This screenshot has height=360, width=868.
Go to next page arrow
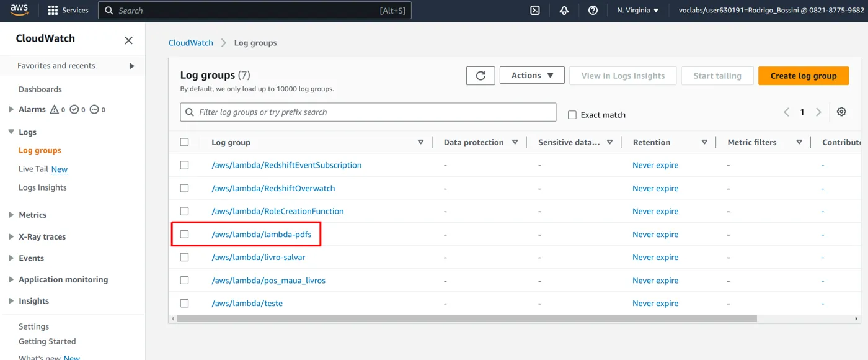tap(818, 112)
